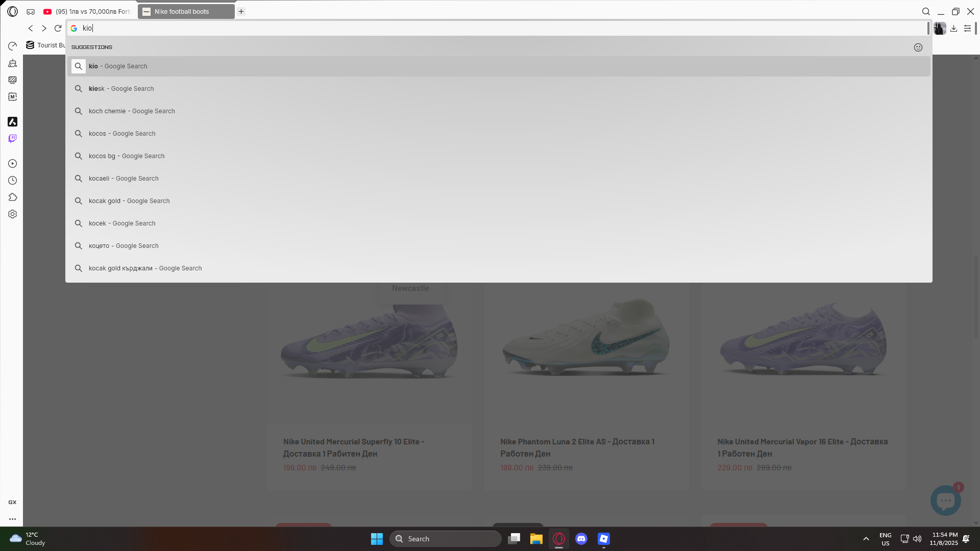
Task: Expand the sidebar three-dots menu
Action: pyautogui.click(x=12, y=519)
